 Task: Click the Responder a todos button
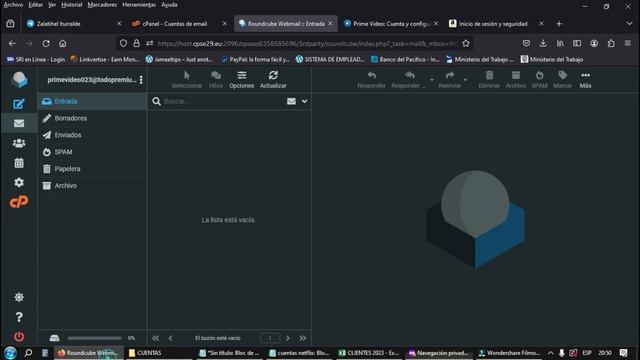click(x=409, y=80)
